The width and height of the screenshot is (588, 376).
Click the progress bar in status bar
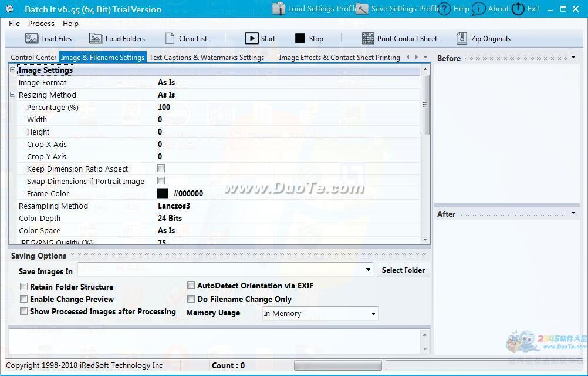337,365
